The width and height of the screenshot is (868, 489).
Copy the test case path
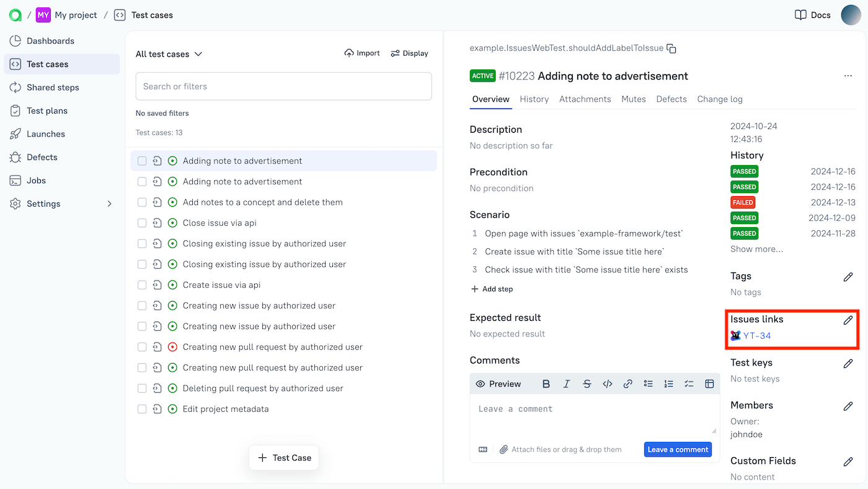tap(671, 47)
